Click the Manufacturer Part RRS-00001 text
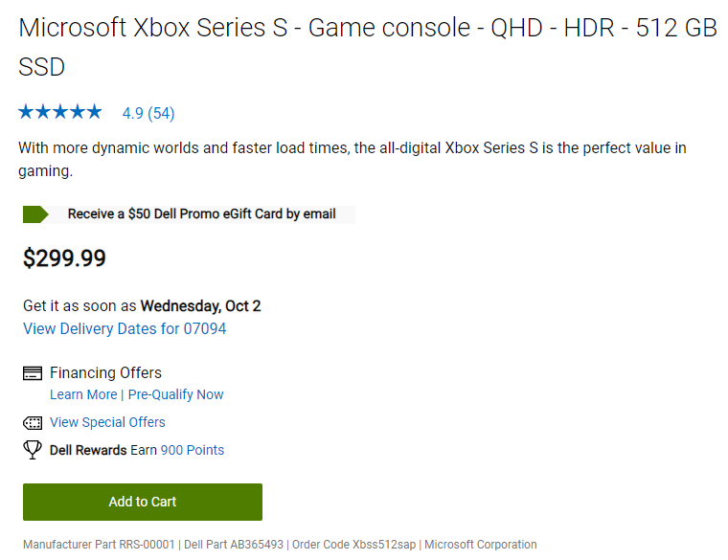 [x=100, y=545]
